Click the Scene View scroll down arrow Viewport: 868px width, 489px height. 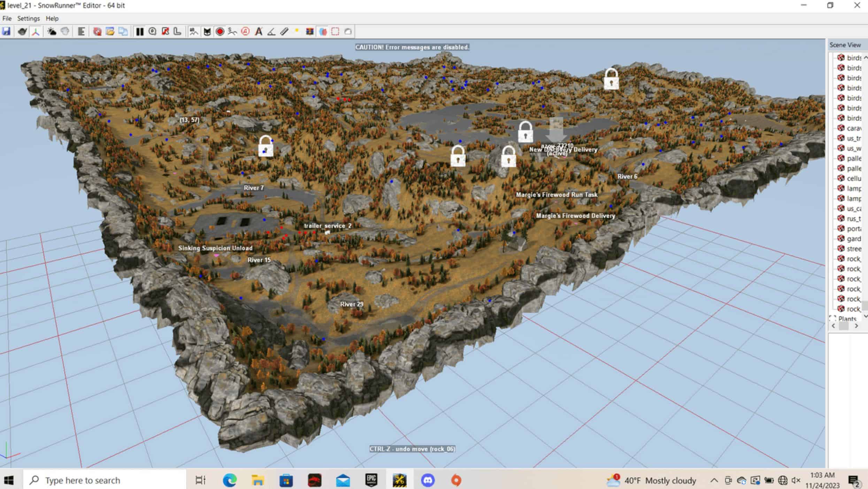point(865,316)
